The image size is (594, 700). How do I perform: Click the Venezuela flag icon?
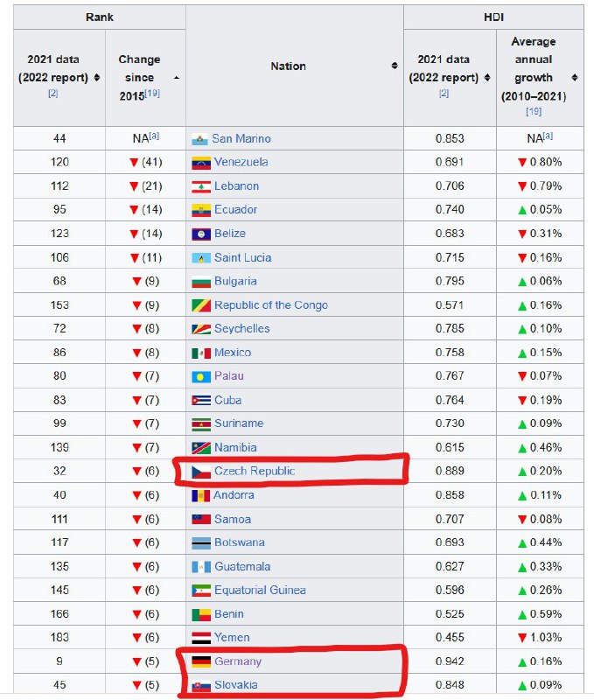point(201,163)
